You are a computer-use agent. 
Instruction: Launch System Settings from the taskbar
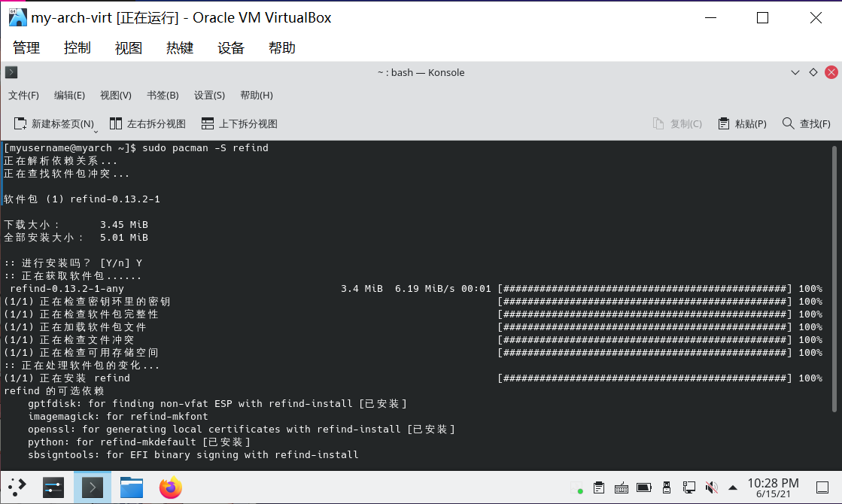[x=53, y=487]
